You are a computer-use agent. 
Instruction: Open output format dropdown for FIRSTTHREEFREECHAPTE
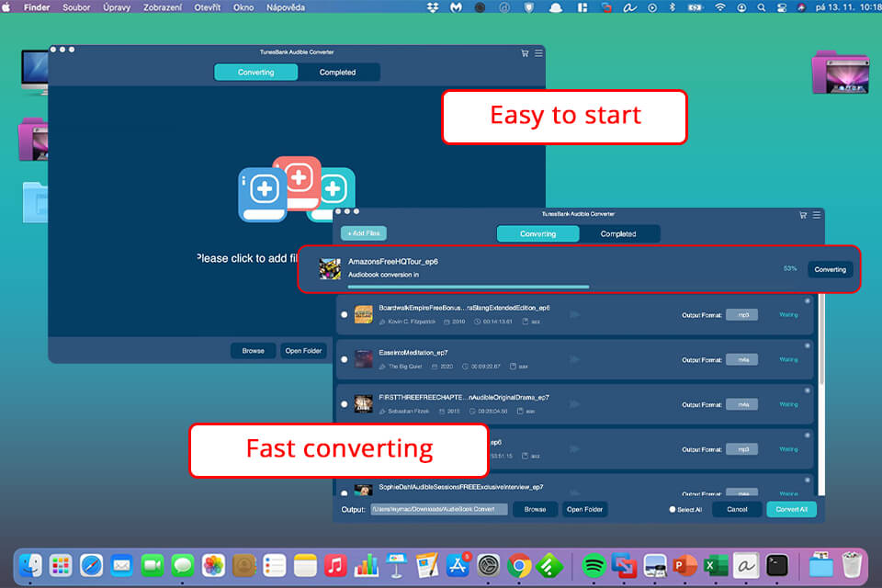point(742,404)
